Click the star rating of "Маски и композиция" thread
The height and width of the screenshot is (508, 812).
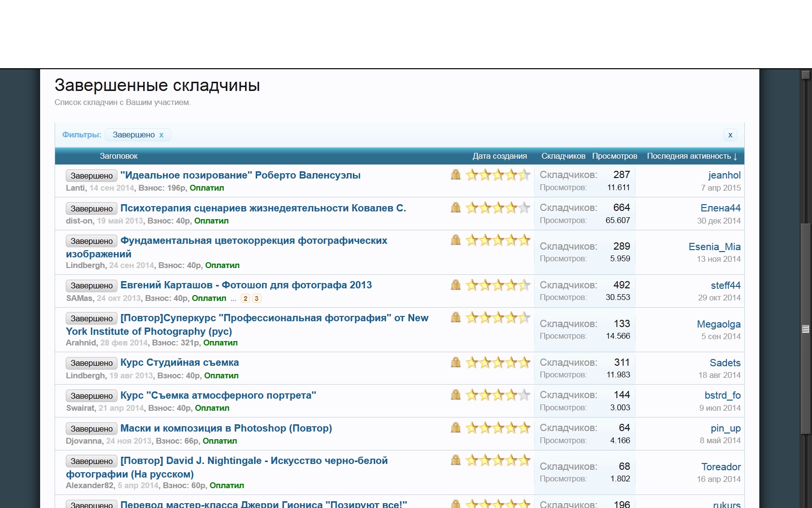[x=498, y=428]
